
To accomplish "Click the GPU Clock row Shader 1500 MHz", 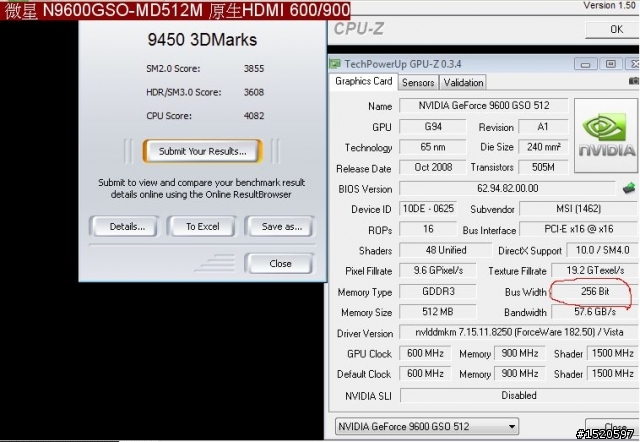I will pyautogui.click(x=612, y=353).
